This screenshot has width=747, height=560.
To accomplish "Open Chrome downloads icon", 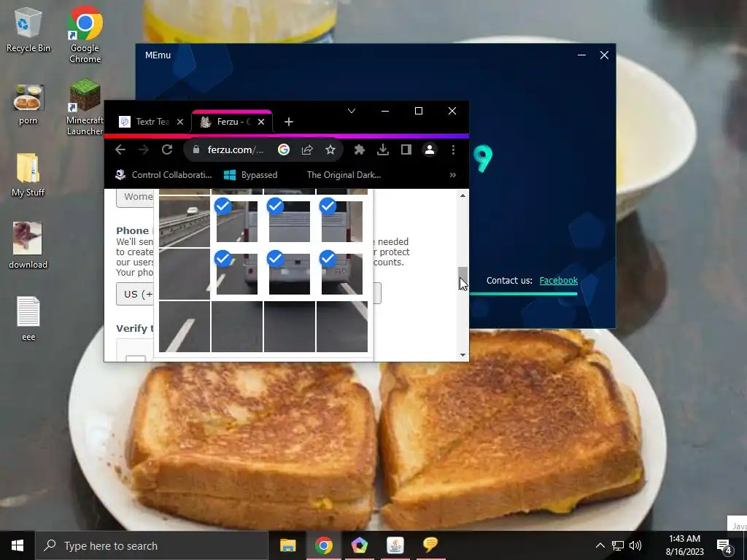I will (382, 149).
